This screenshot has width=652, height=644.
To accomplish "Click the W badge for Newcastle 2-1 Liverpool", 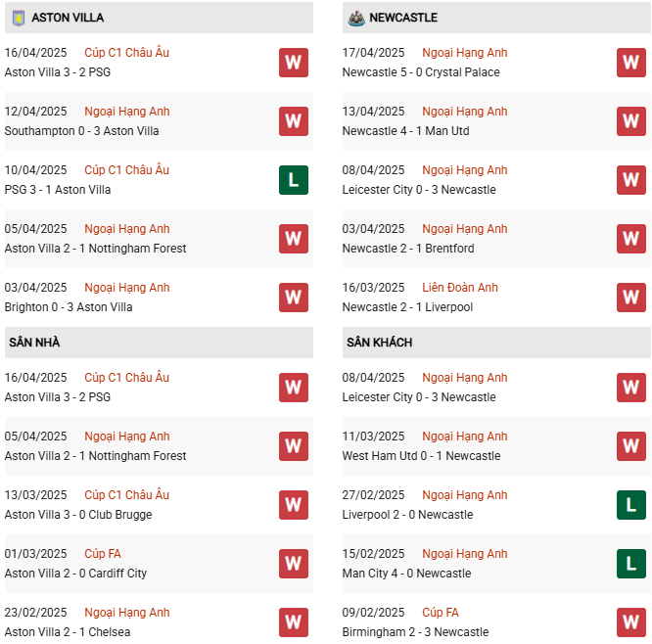I will pos(631,298).
